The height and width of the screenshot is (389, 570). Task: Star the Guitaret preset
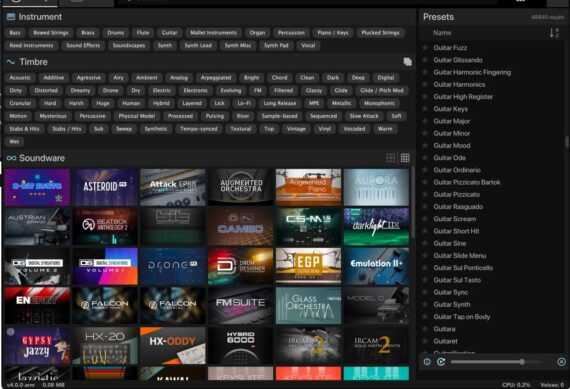coord(425,341)
